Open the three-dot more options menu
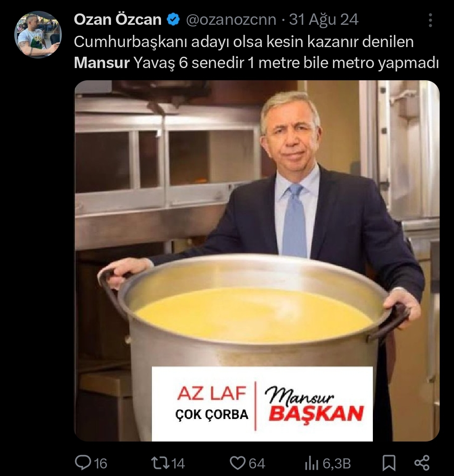The image size is (454, 476). pos(430,20)
